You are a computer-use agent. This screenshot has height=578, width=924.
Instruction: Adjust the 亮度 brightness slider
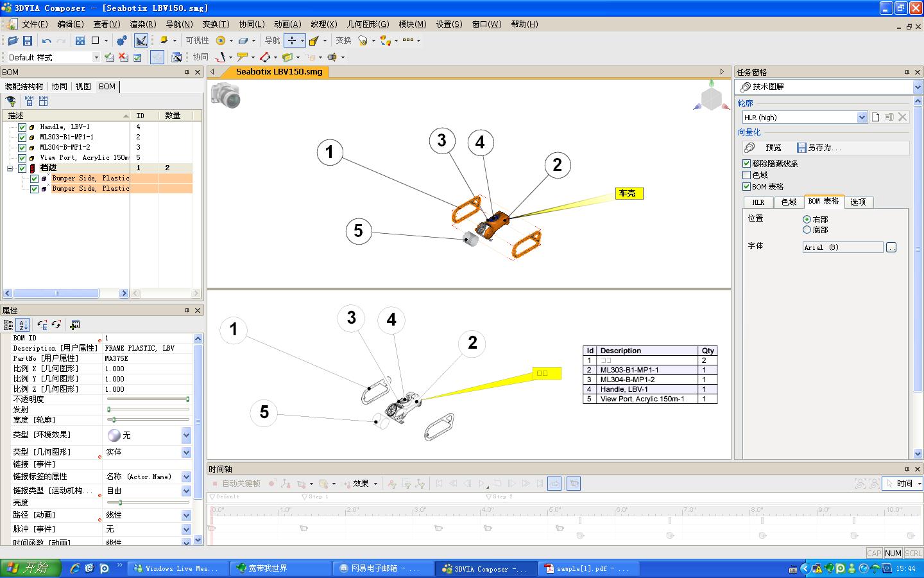click(x=148, y=503)
